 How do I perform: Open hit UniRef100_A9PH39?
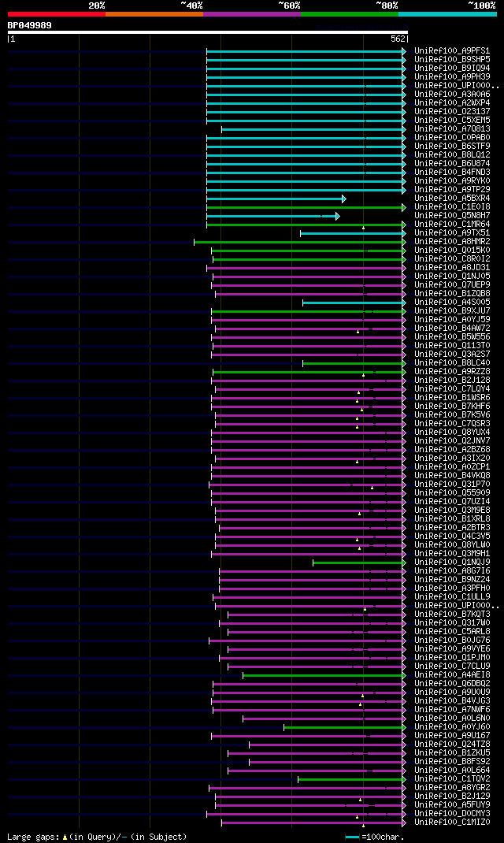pos(452,77)
